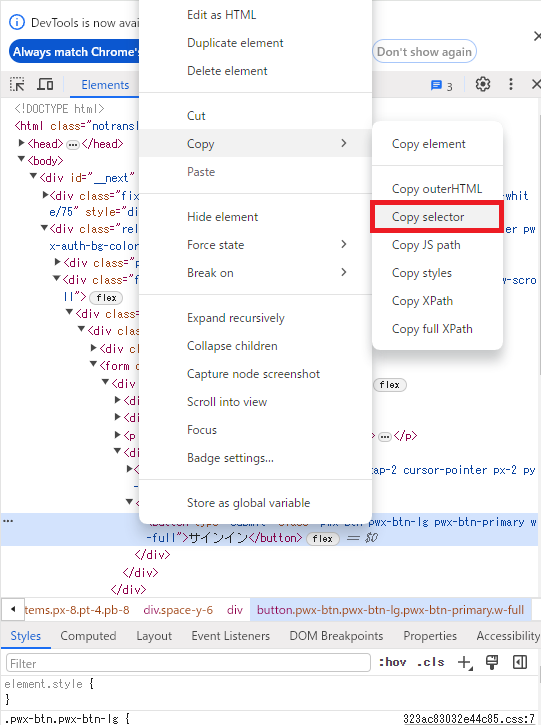Image resolution: width=541 pixels, height=725 pixels.
Task: Open the Properties tab
Action: tap(430, 636)
